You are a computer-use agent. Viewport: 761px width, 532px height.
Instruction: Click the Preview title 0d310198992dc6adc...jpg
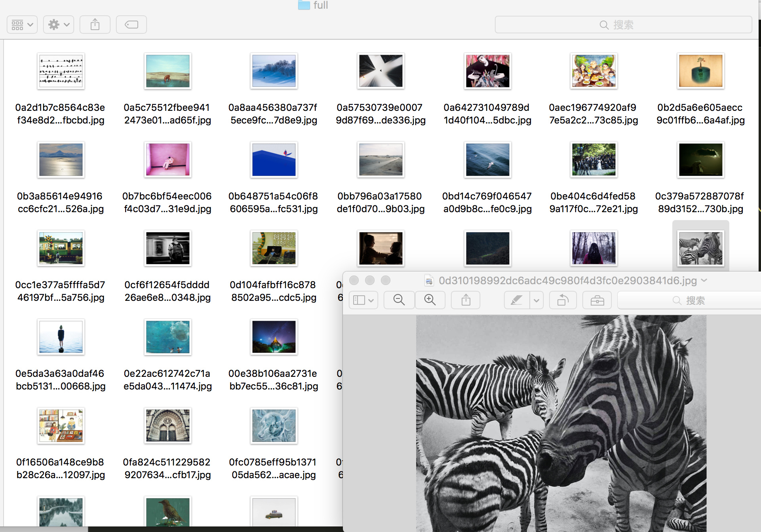coord(568,281)
